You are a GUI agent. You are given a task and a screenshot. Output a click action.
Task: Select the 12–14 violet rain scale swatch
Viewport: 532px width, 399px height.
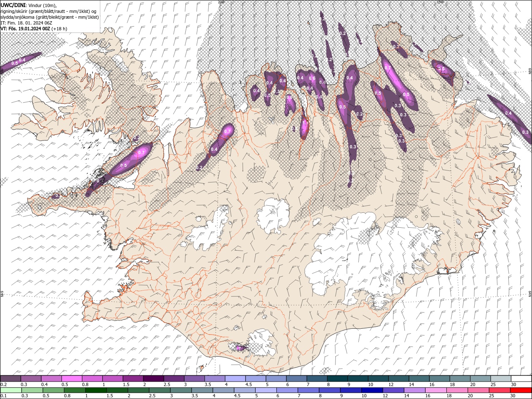point(393,390)
